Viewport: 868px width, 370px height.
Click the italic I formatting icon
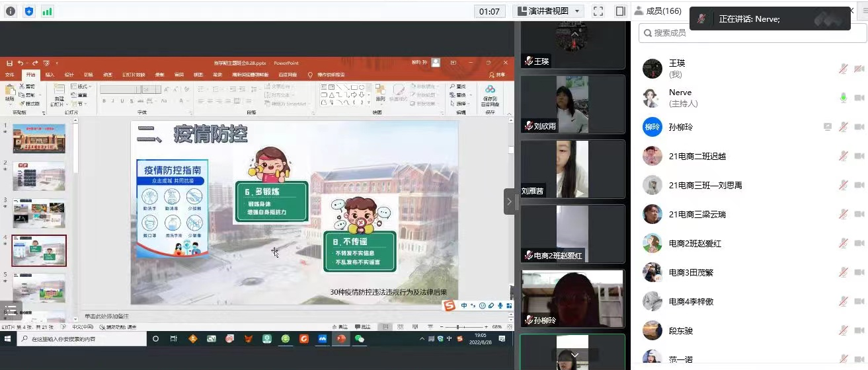(113, 101)
